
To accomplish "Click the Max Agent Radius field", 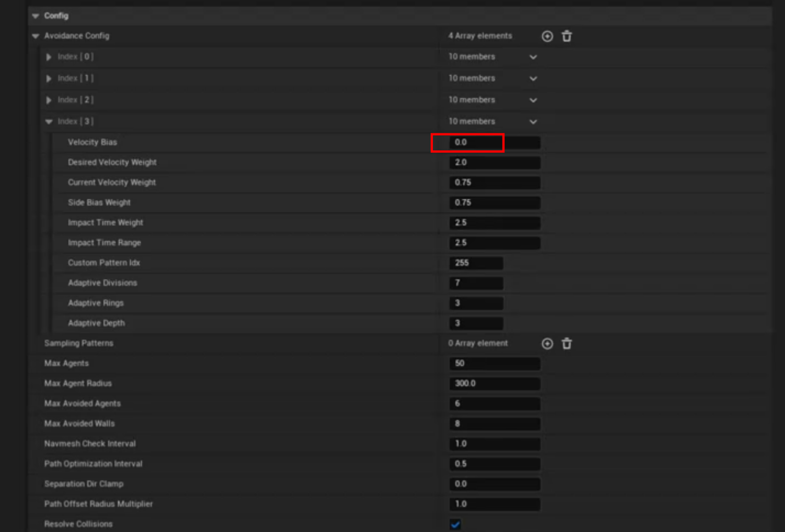I will pyautogui.click(x=494, y=384).
